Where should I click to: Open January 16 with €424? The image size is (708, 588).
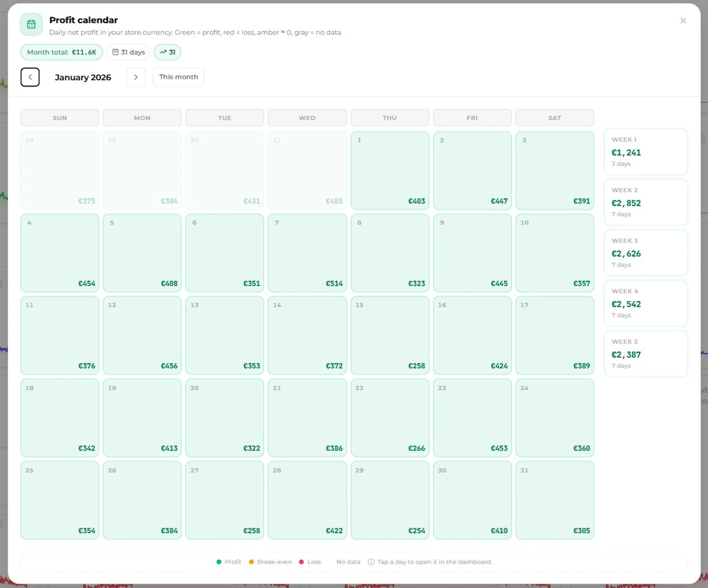coord(472,335)
